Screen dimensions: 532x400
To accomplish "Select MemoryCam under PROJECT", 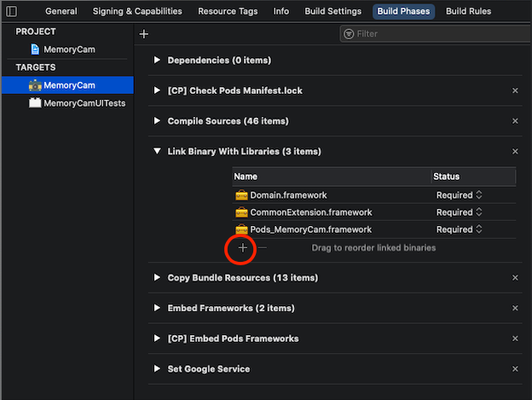I will (x=67, y=49).
